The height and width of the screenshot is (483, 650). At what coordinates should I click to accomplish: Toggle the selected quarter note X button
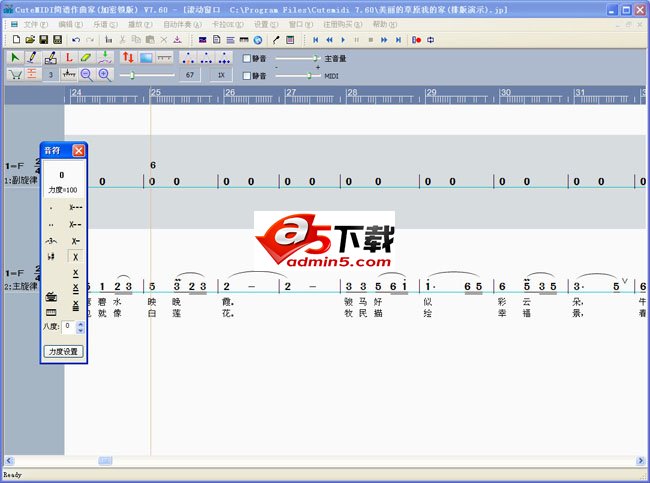75,257
